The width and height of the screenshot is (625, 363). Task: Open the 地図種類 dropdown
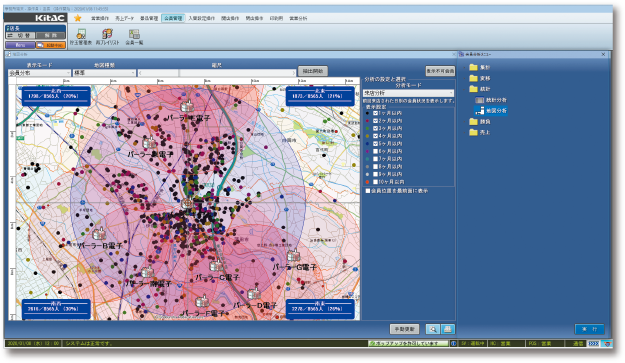coord(104,73)
